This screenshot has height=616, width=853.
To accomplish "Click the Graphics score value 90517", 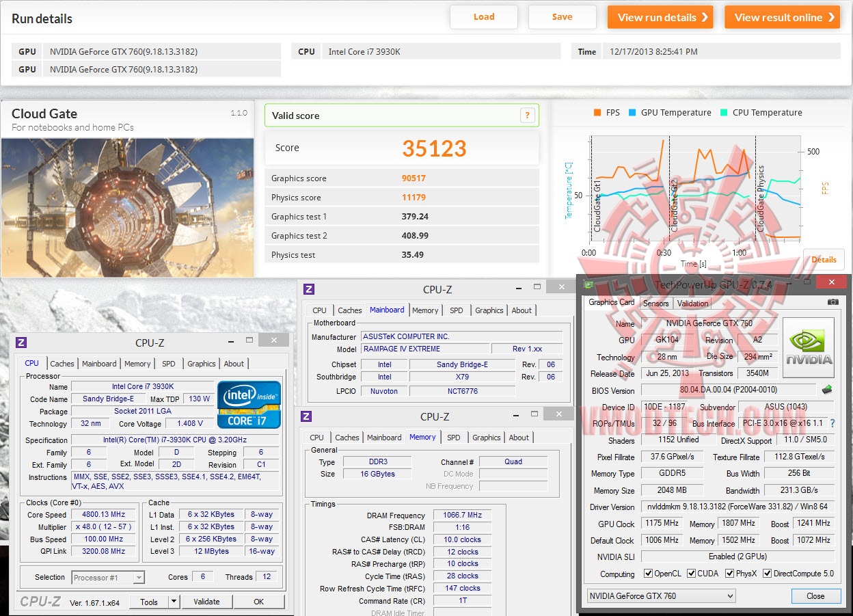I will (x=414, y=178).
